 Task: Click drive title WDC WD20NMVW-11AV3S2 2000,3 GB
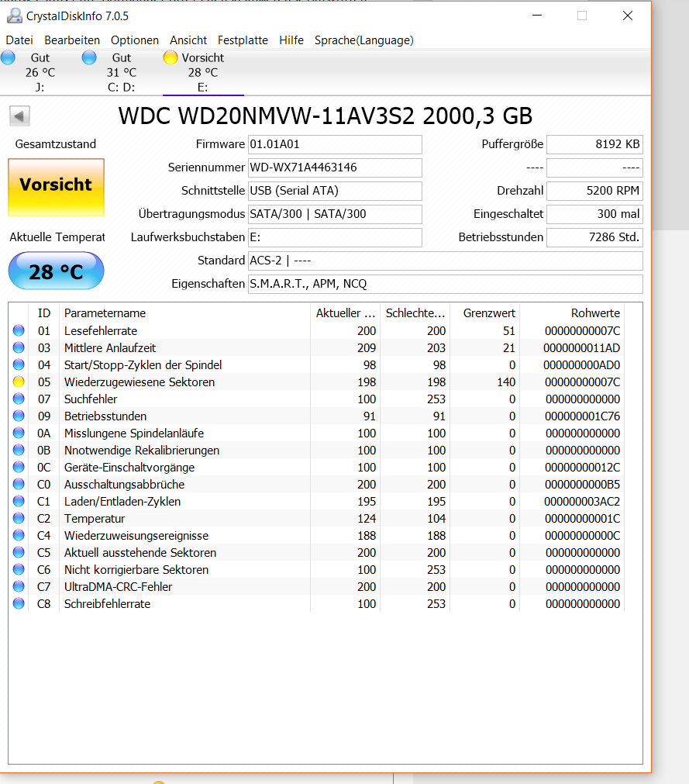[x=326, y=116]
